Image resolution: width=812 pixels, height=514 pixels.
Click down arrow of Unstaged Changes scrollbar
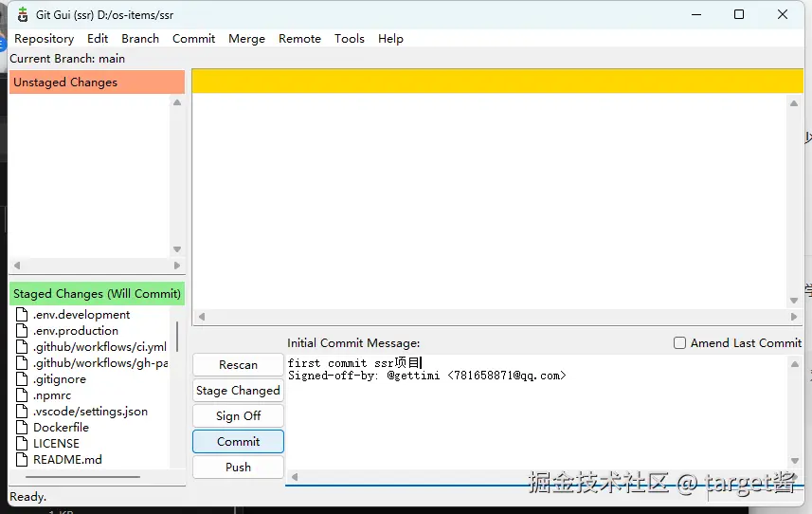[177, 249]
